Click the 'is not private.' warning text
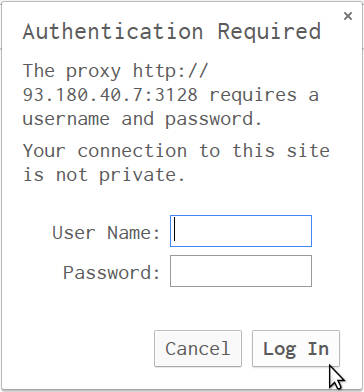Viewport: 364px width, 392px height. [x=104, y=175]
